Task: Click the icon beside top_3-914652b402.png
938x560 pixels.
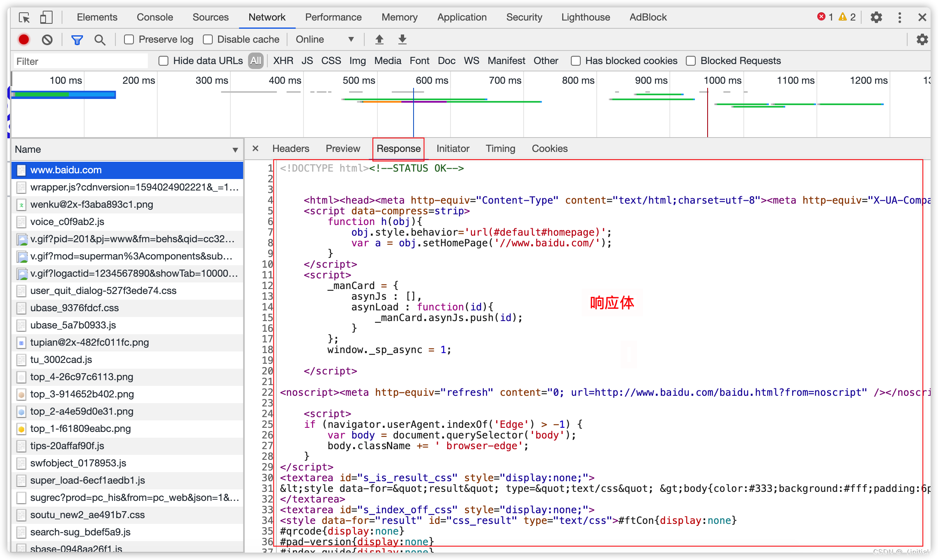Action: (21, 394)
